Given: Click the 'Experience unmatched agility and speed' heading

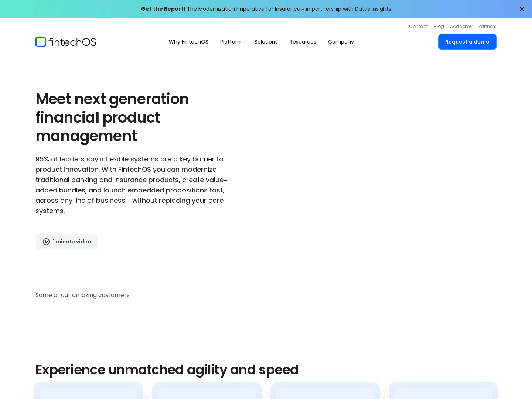Looking at the screenshot, I should (x=167, y=370).
